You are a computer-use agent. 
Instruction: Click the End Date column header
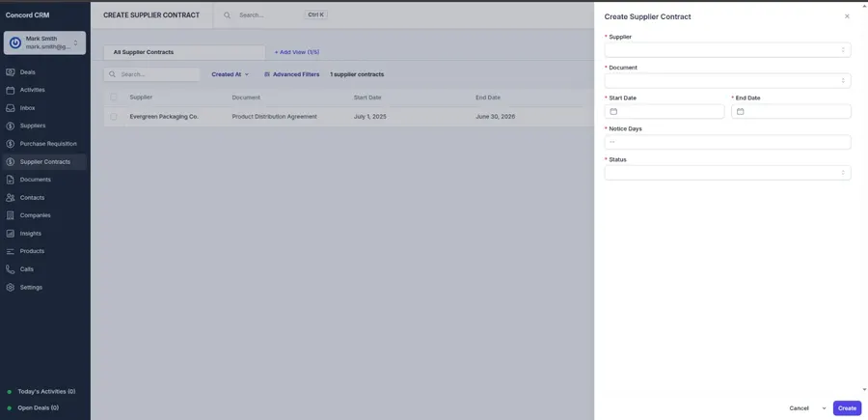[x=488, y=97]
